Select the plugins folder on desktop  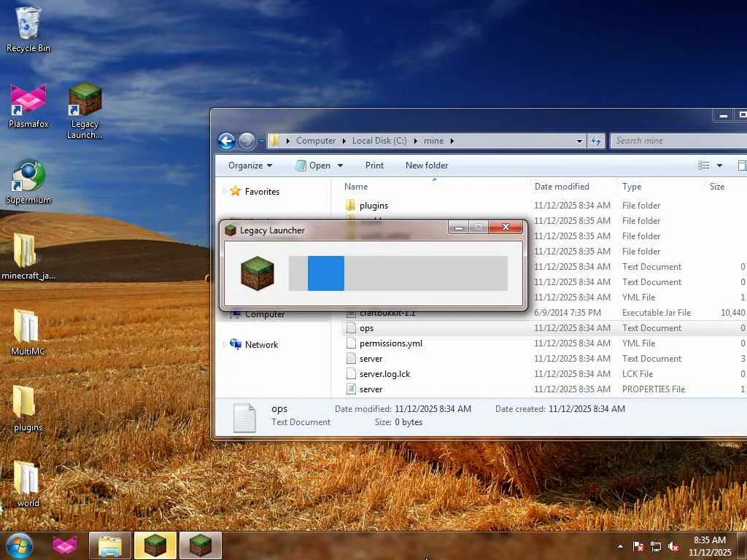coord(28,408)
